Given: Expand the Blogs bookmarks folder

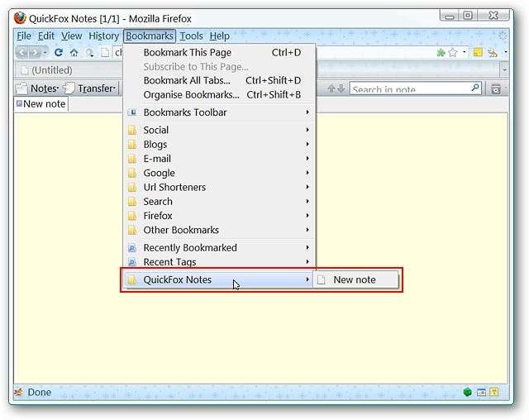Looking at the screenshot, I should tap(218, 145).
